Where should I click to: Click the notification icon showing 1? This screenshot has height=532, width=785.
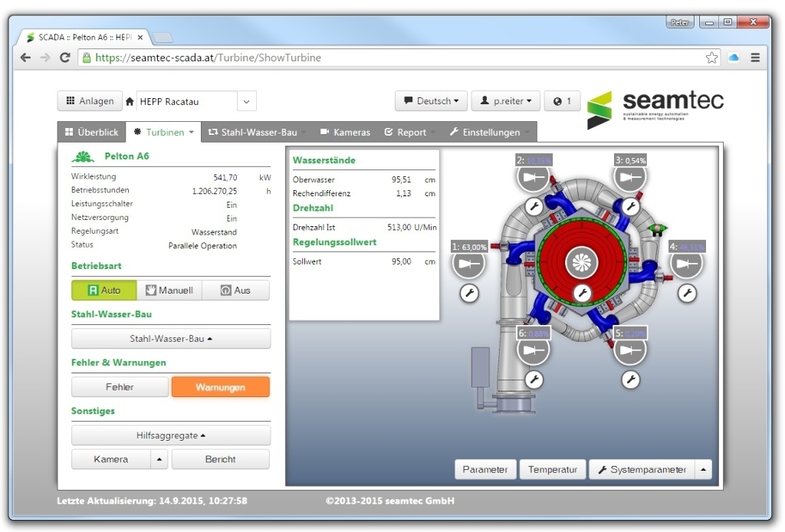(x=562, y=101)
